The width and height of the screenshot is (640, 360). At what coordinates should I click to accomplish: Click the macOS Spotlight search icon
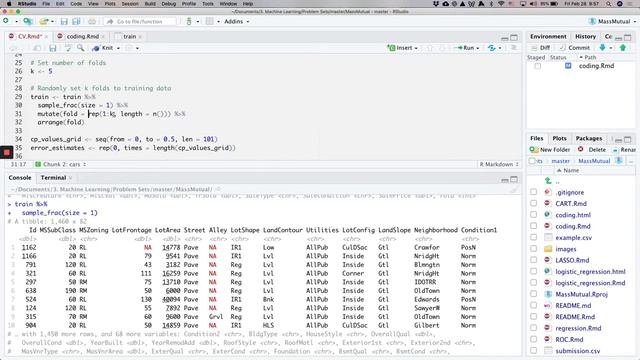(x=608, y=4)
